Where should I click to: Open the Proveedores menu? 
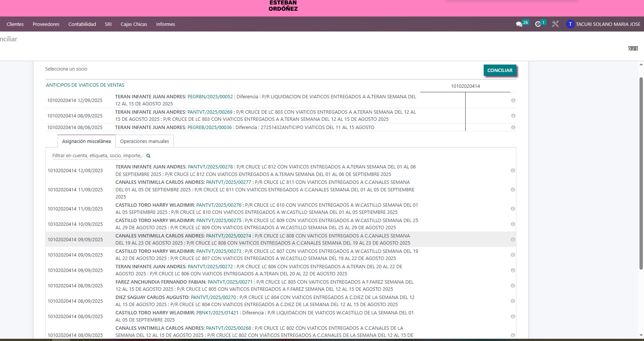tap(46, 24)
